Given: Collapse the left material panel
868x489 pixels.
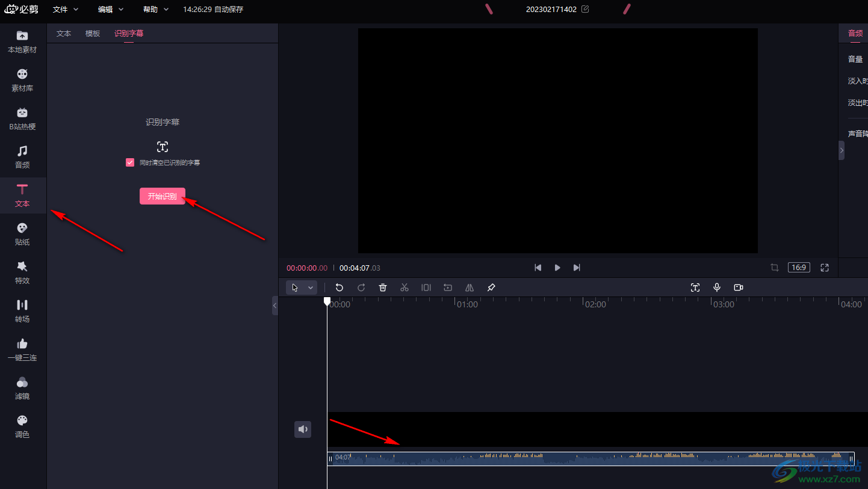Looking at the screenshot, I should [x=275, y=306].
